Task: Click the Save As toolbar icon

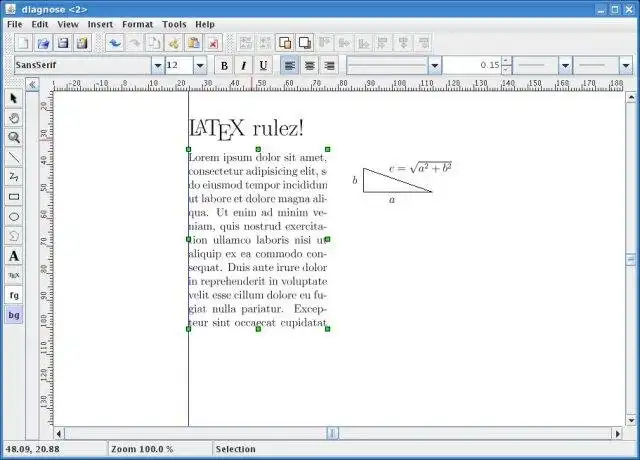Action: click(82, 42)
